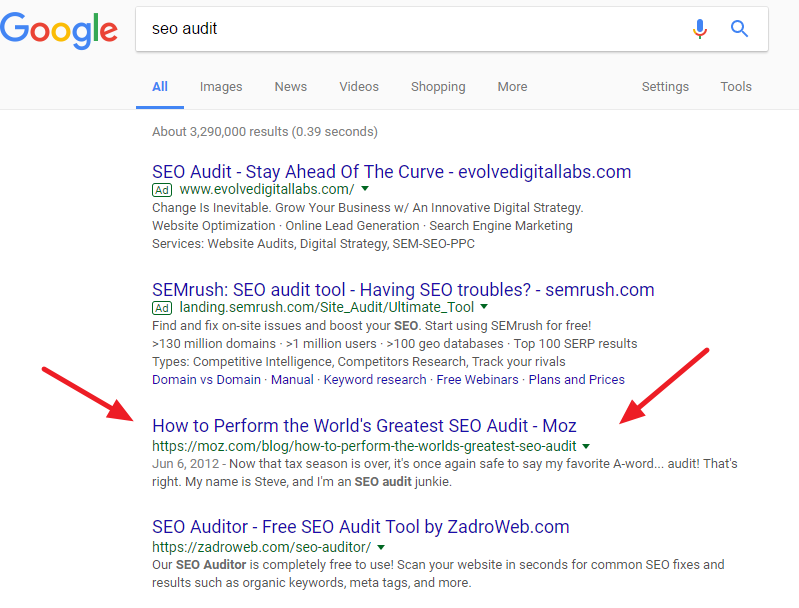Expand dropdown arrow next to zadroweb.com URL
Image resolution: width=799 pixels, height=608 pixels.
(381, 547)
